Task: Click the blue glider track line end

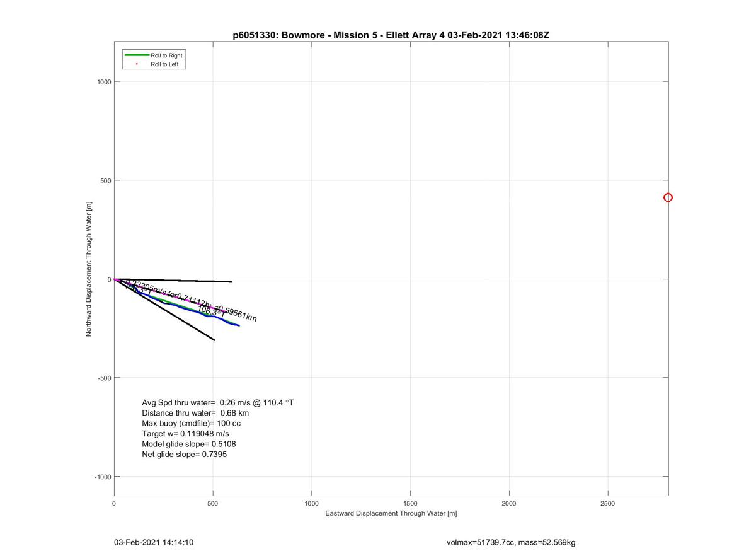Action: point(238,325)
